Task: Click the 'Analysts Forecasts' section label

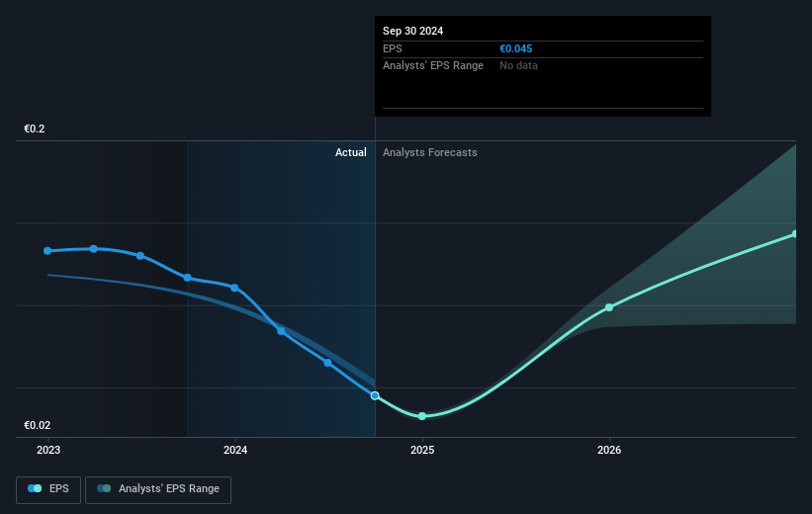Action: [430, 152]
